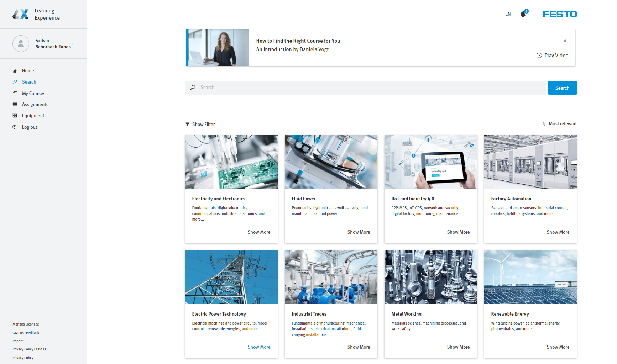Click the FESTO logo in the header
617x364 pixels.
click(560, 14)
